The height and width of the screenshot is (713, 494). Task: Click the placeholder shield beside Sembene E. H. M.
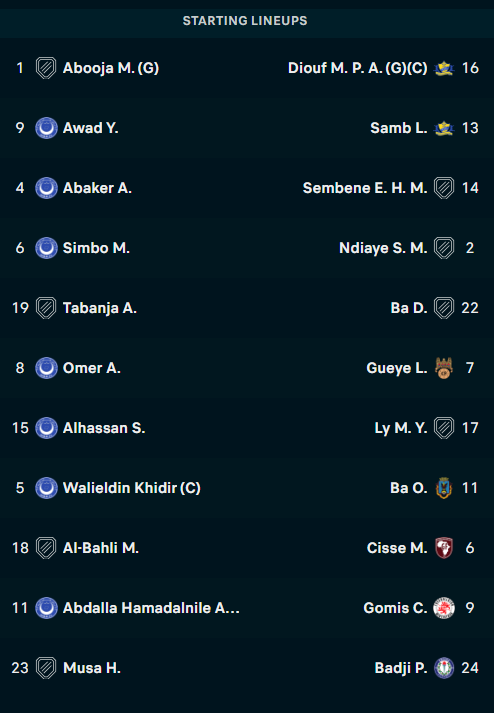[444, 188]
